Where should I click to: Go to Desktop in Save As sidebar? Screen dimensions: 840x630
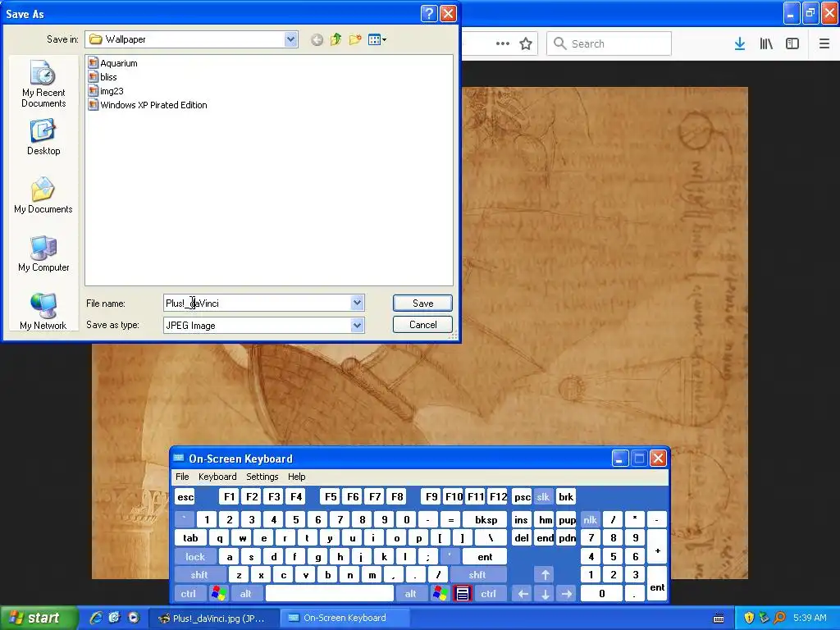43,138
